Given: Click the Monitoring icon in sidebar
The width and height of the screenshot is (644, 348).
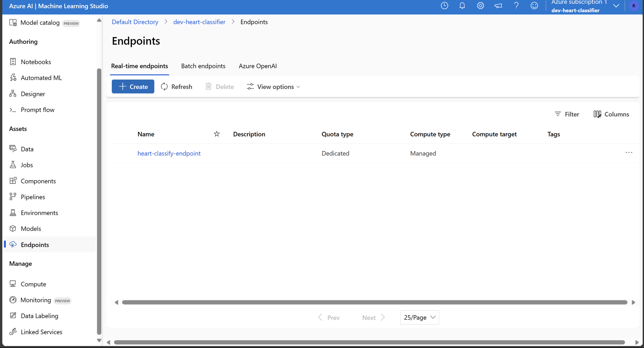Looking at the screenshot, I should (x=13, y=300).
